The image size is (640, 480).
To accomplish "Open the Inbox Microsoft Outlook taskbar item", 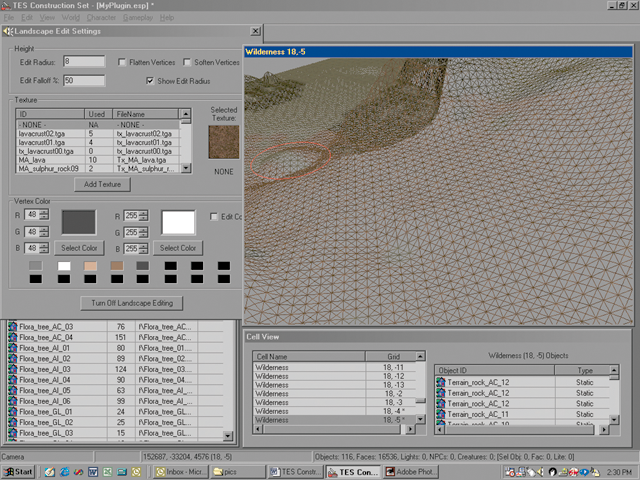I will (x=181, y=471).
